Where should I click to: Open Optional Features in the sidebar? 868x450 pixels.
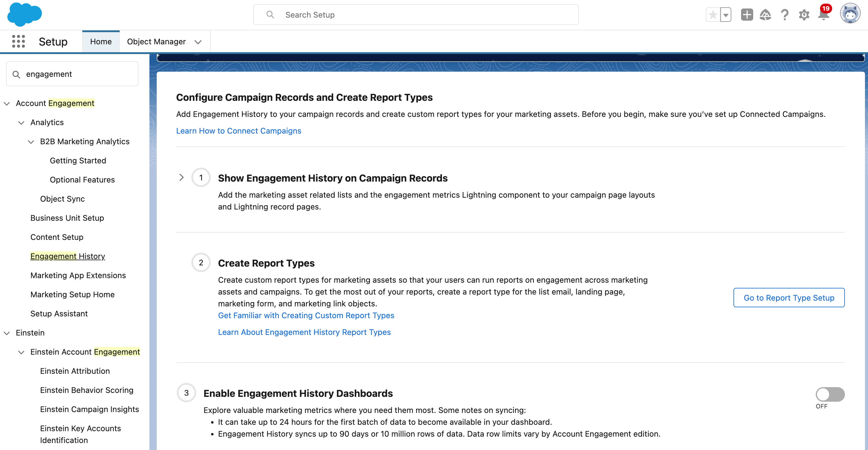click(82, 180)
